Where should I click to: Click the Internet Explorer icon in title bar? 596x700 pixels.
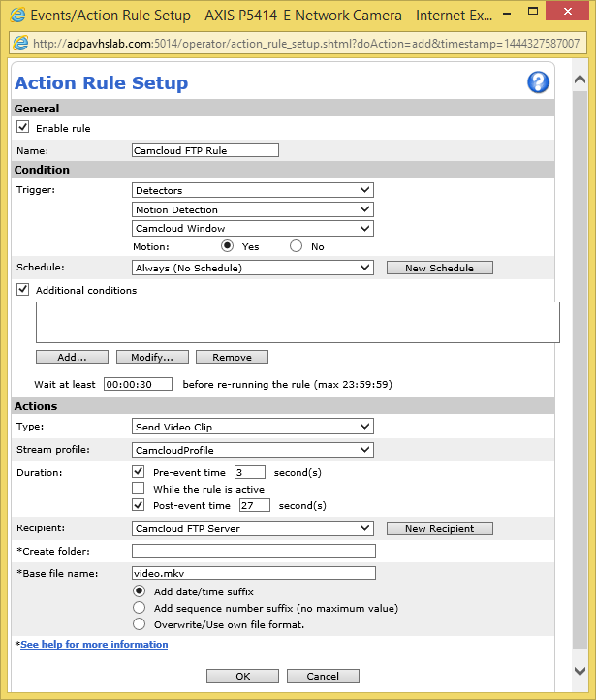click(x=17, y=16)
